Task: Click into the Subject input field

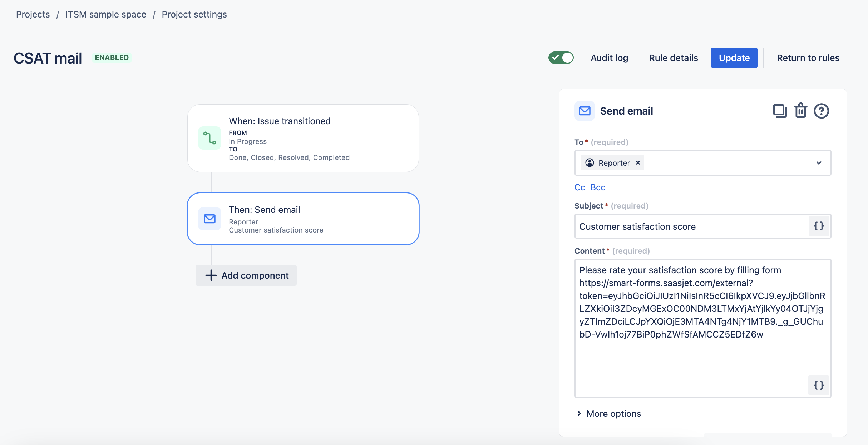Action: (x=690, y=226)
